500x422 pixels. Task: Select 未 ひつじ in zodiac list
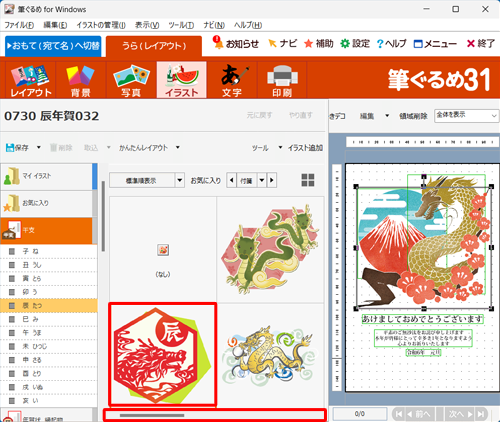[49, 346]
